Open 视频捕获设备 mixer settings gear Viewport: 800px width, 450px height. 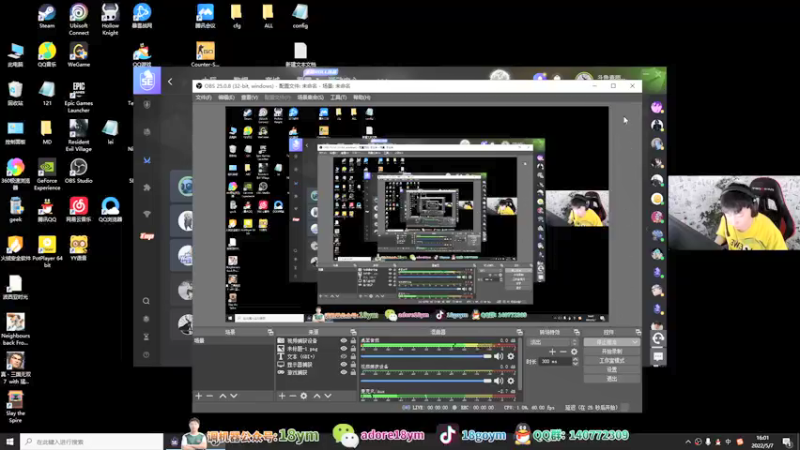point(511,381)
